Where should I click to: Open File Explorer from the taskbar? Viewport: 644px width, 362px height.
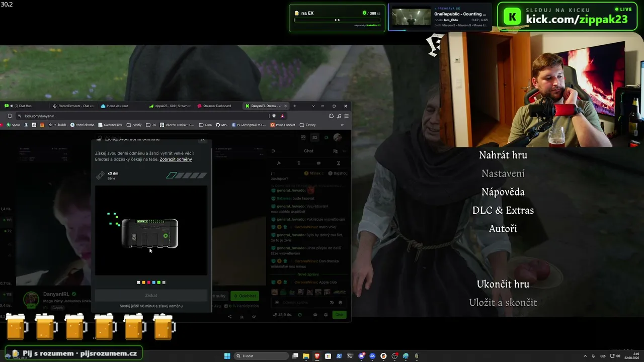(306, 356)
